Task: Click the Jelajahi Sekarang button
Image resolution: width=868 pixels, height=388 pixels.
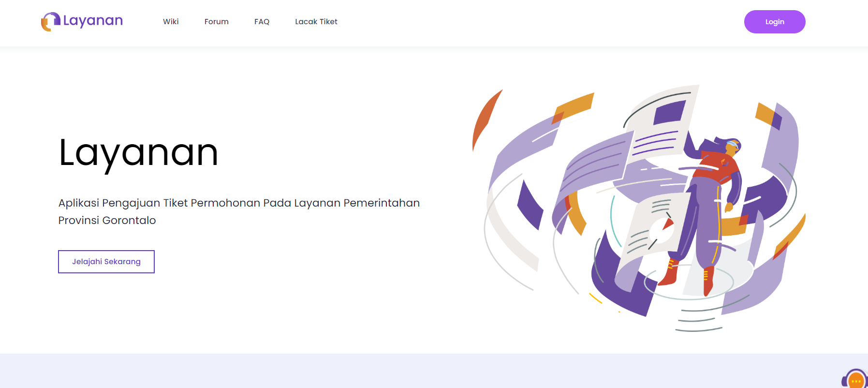Action: pos(106,262)
